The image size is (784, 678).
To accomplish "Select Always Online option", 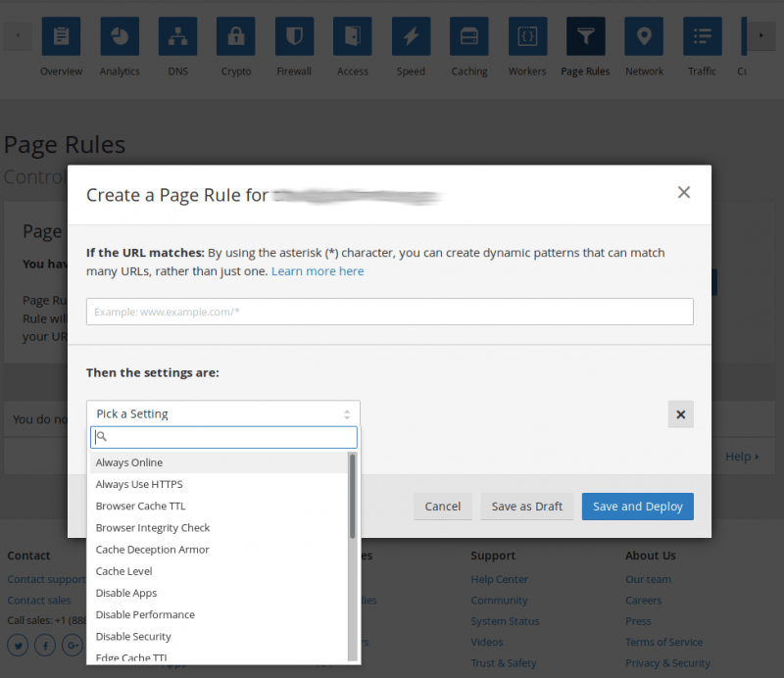I will pos(219,462).
